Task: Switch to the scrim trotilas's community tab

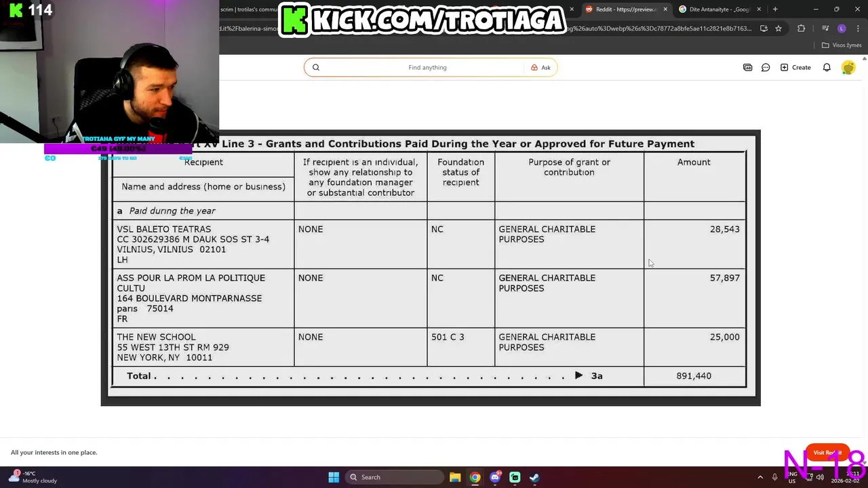Action: (x=248, y=9)
